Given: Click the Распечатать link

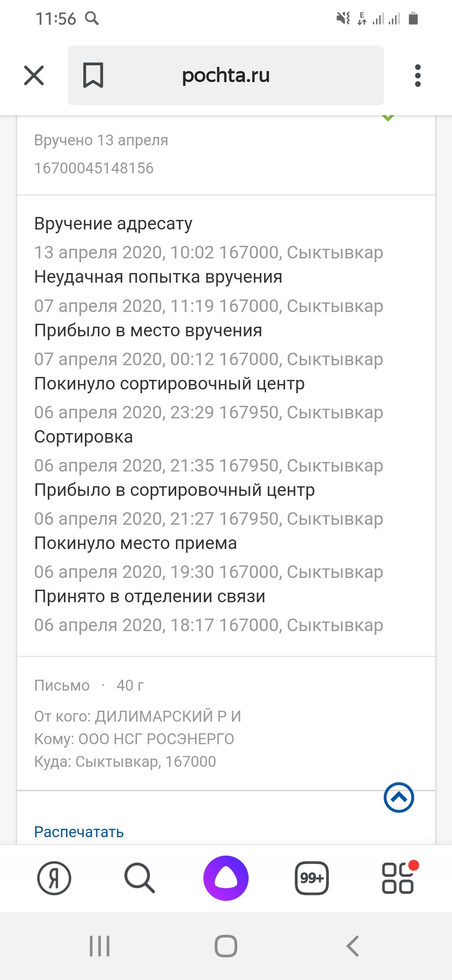Looking at the screenshot, I should pyautogui.click(x=79, y=832).
